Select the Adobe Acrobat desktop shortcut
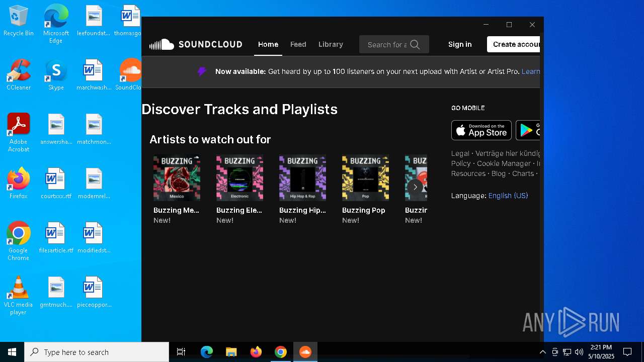644x362 pixels. coord(19,132)
